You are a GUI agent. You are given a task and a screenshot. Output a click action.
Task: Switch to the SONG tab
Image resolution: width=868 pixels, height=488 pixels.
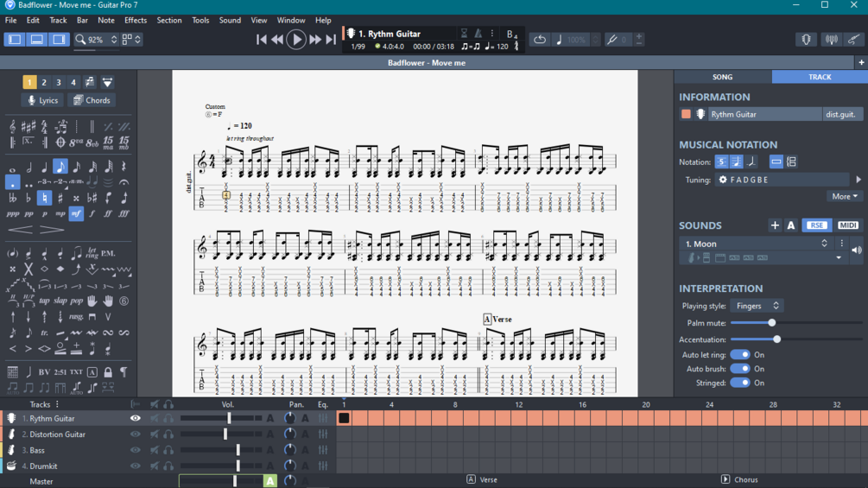(x=722, y=77)
